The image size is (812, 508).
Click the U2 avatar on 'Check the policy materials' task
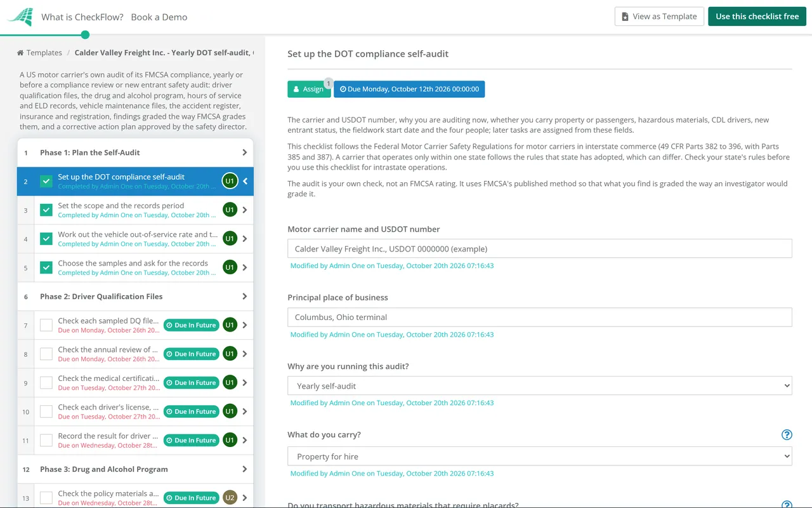(x=230, y=498)
